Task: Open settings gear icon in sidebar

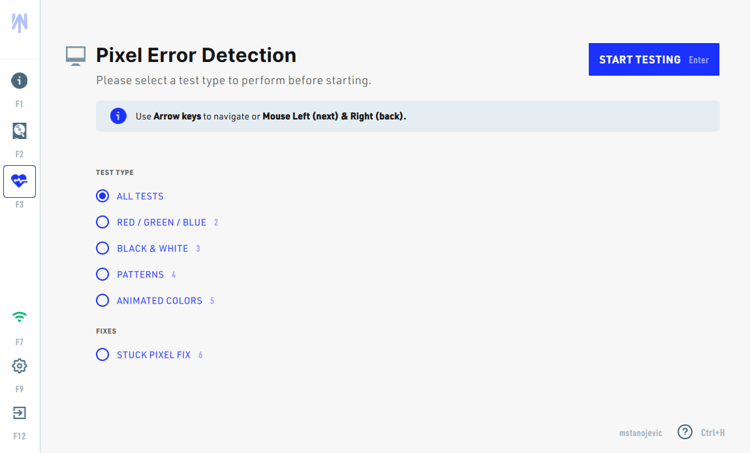Action: 19,366
